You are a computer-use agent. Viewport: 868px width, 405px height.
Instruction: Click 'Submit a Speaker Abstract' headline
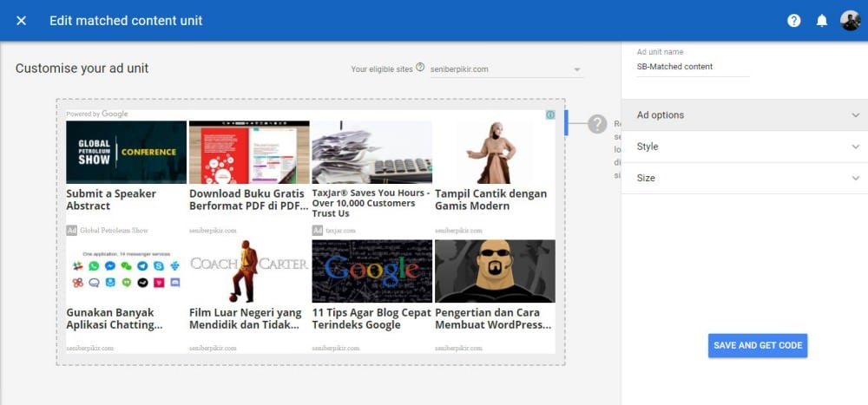click(111, 199)
